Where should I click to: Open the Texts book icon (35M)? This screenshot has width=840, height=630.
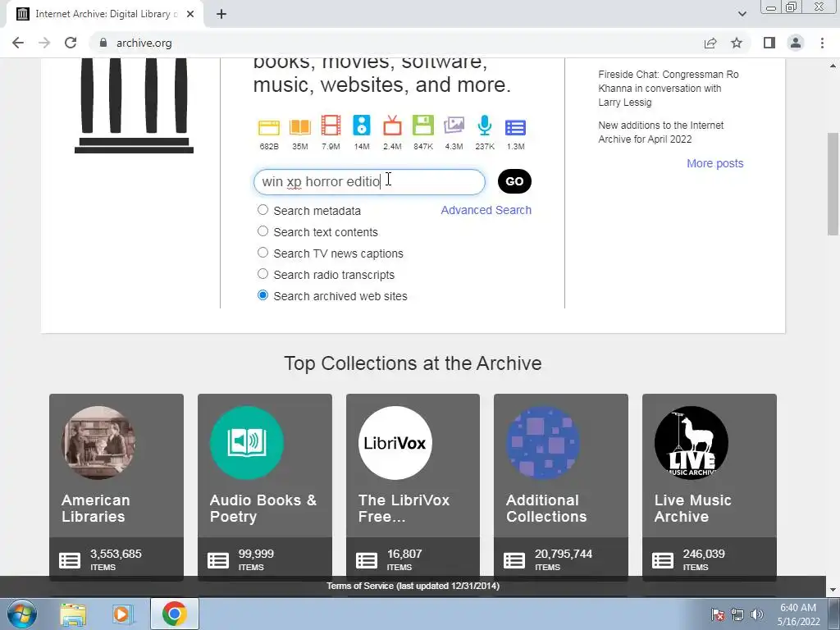click(x=300, y=127)
